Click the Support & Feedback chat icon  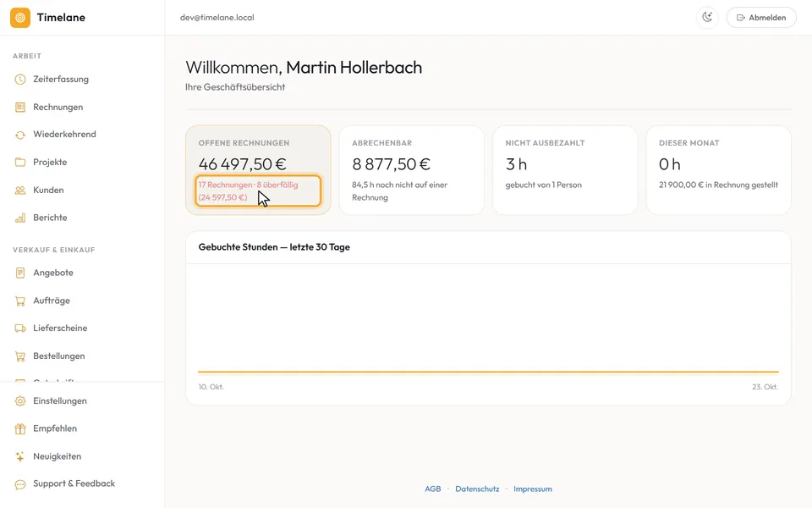tap(20, 484)
